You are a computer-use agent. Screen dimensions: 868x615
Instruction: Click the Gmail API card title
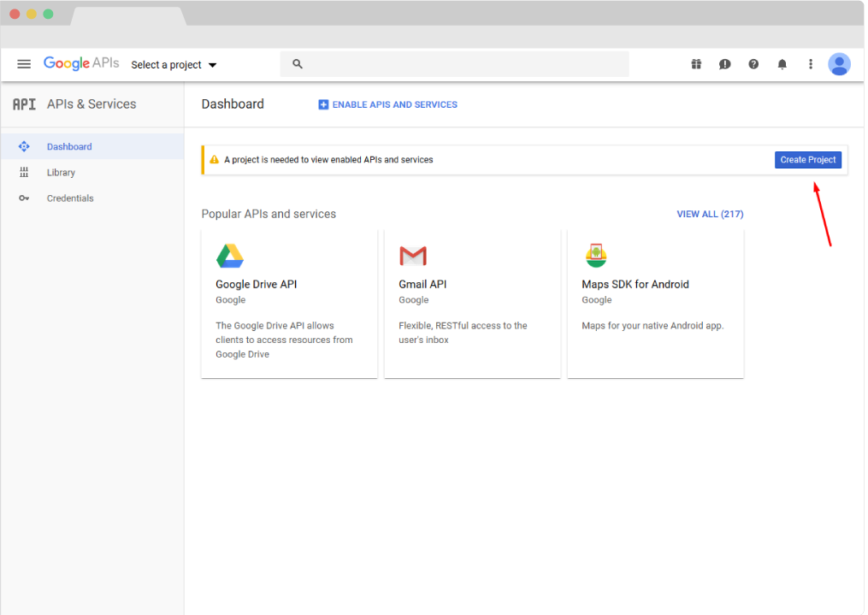pyautogui.click(x=422, y=284)
